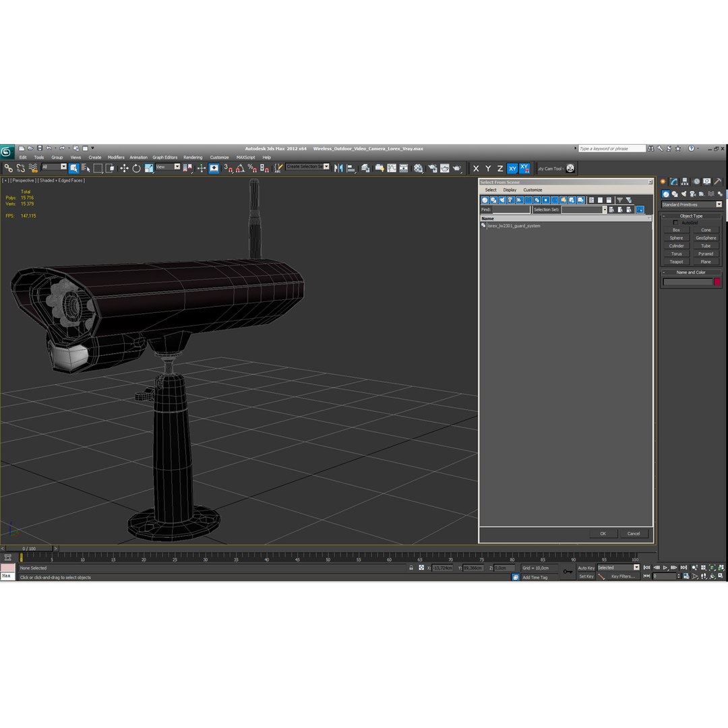Select lorex_lw2301_guard_system in the list
Image resolution: width=728 pixels, height=728 pixels.
[514, 226]
